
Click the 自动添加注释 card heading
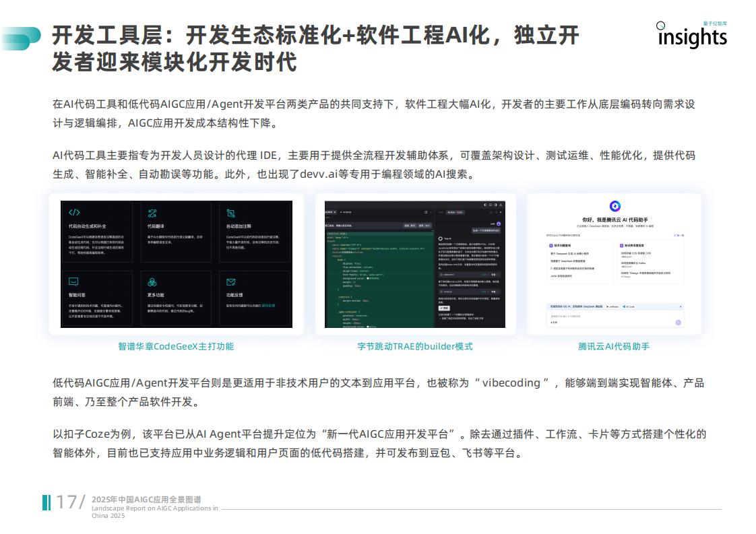pos(239,226)
